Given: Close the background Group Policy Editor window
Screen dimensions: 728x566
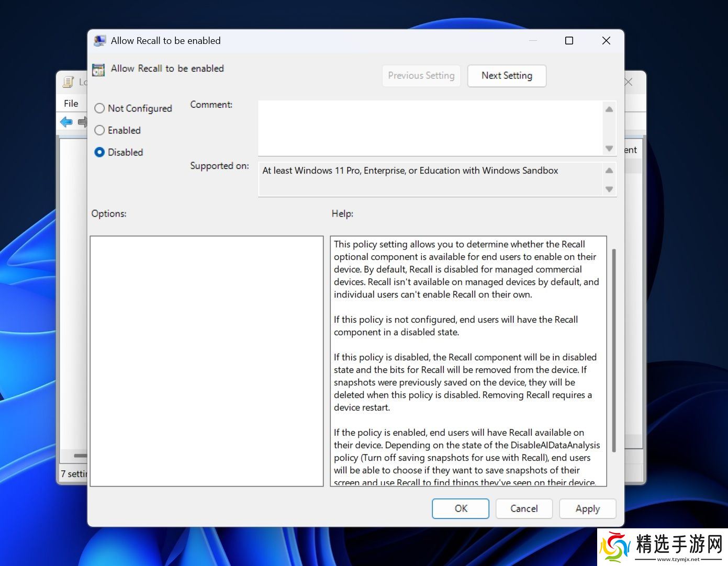Looking at the screenshot, I should click(629, 82).
